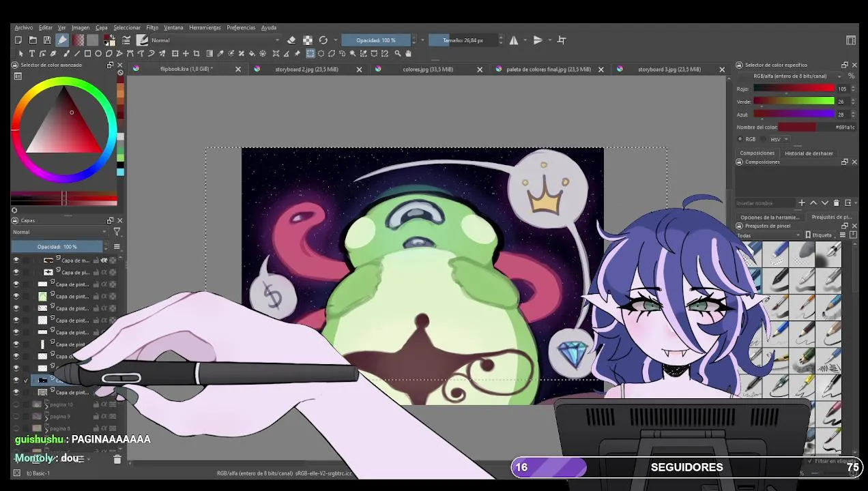Screen dimensions: 868x491
Task: Click the save document icon
Action: pyautogui.click(x=47, y=40)
